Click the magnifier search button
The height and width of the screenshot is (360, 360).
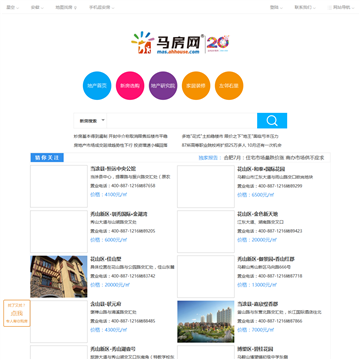(x=272, y=121)
